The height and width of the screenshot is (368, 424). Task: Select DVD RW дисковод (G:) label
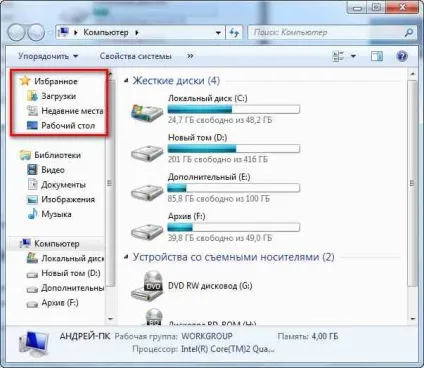[210, 286]
